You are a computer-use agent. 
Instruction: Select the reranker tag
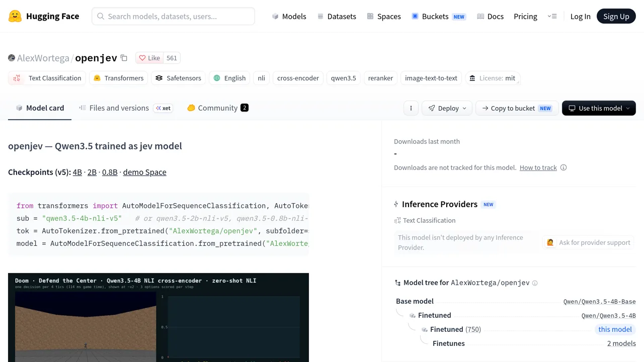pyautogui.click(x=380, y=78)
